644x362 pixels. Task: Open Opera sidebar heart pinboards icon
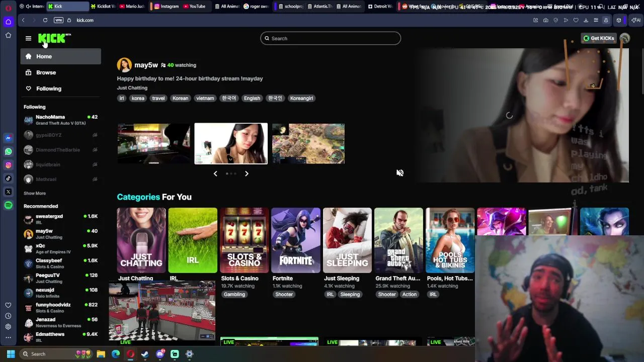[x=8, y=305]
